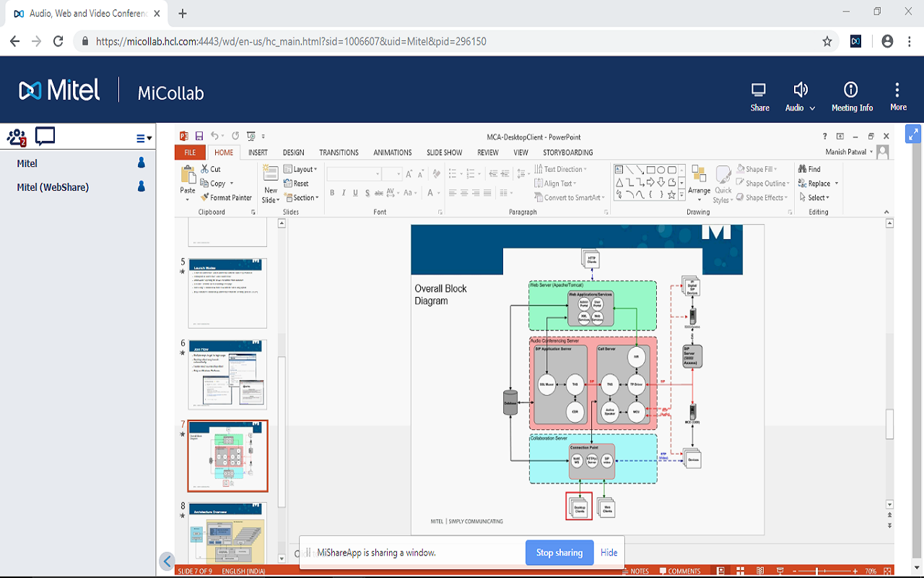Expand shared view to fullscreen
This screenshot has width=924, height=578.
(913, 134)
